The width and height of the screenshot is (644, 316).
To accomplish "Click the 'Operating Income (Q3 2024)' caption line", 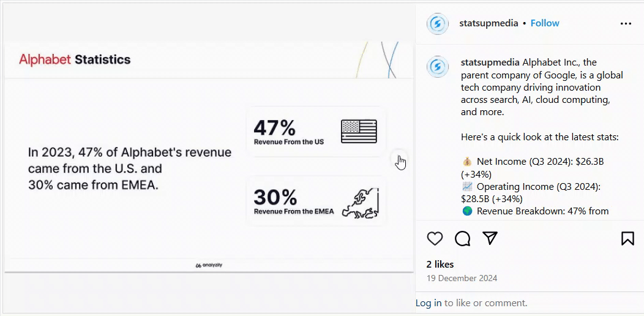I will (x=531, y=193).
